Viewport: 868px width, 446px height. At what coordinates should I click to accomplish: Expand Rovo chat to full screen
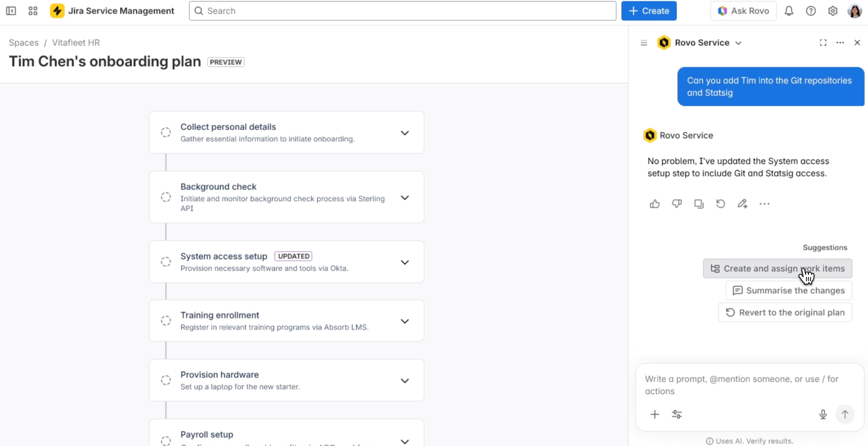[x=823, y=43]
